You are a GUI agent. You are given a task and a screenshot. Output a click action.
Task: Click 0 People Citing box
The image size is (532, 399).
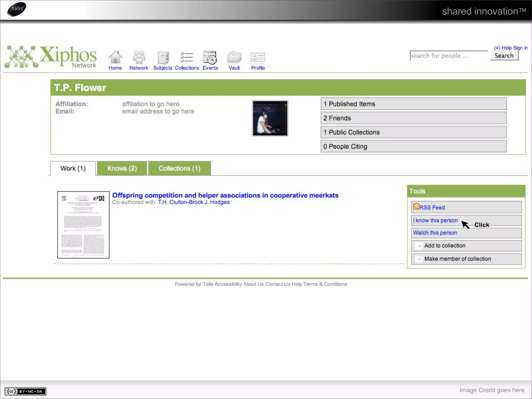(414, 147)
